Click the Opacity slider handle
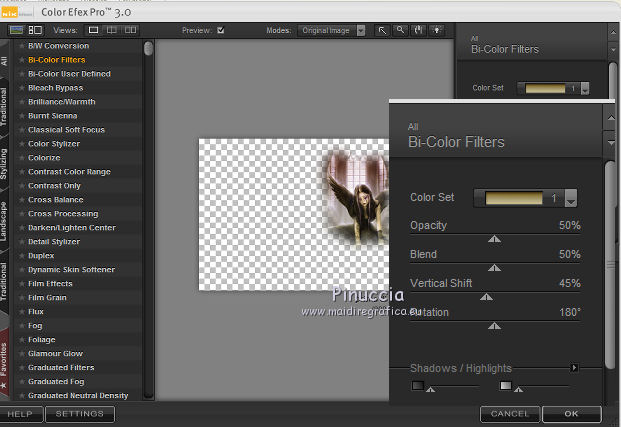The image size is (621, 427). pos(494,239)
